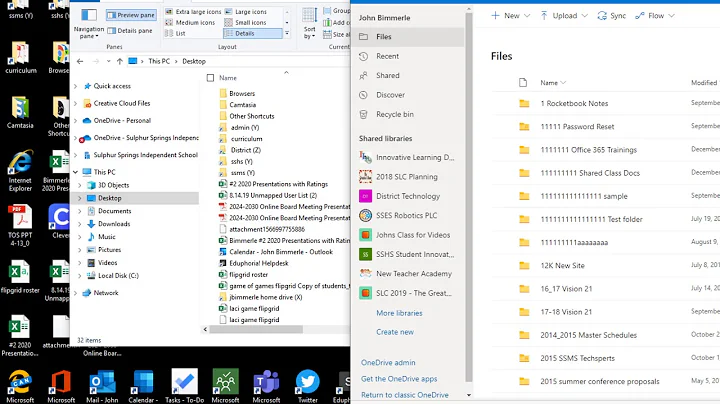The image size is (720, 404).
Task: Select the Camtasia folder in file list
Action: click(242, 105)
